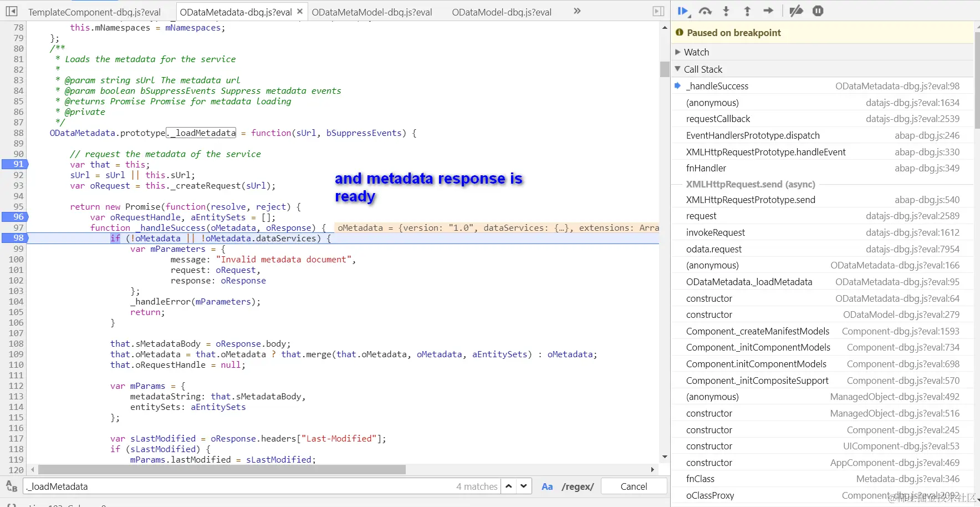980x507 pixels.
Task: Jump to next search match
Action: (x=524, y=486)
